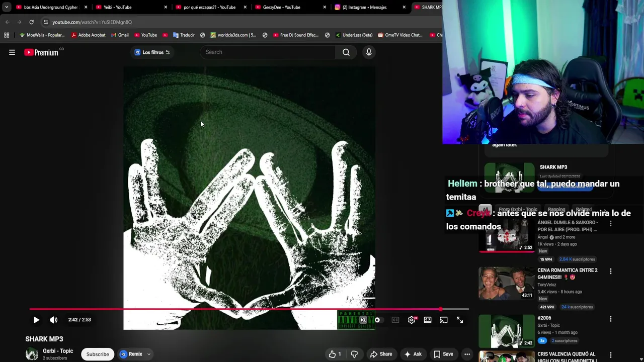Open YouTube bookmark
This screenshot has height=362, width=644.
pyautogui.click(x=145, y=35)
